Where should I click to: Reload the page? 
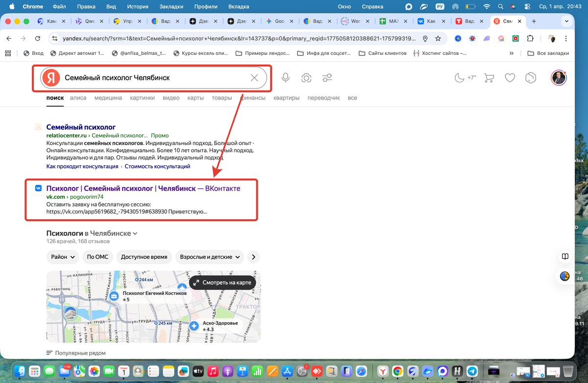[37, 39]
